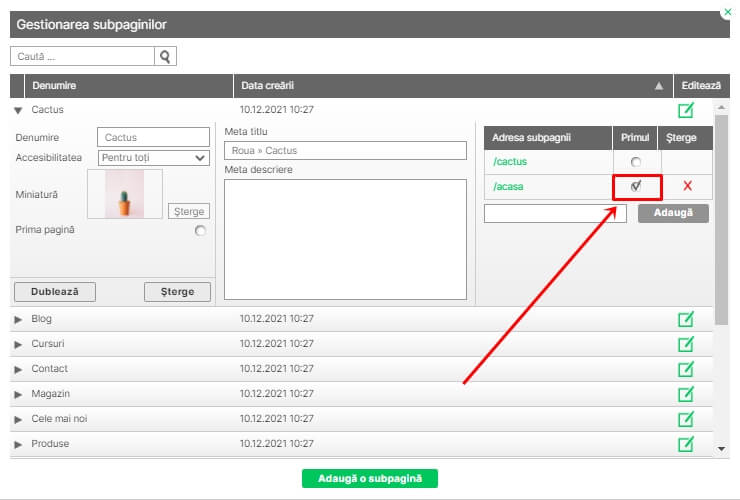740x500 pixels.
Task: Enable the Prima pagină radio button
Action: click(x=201, y=231)
